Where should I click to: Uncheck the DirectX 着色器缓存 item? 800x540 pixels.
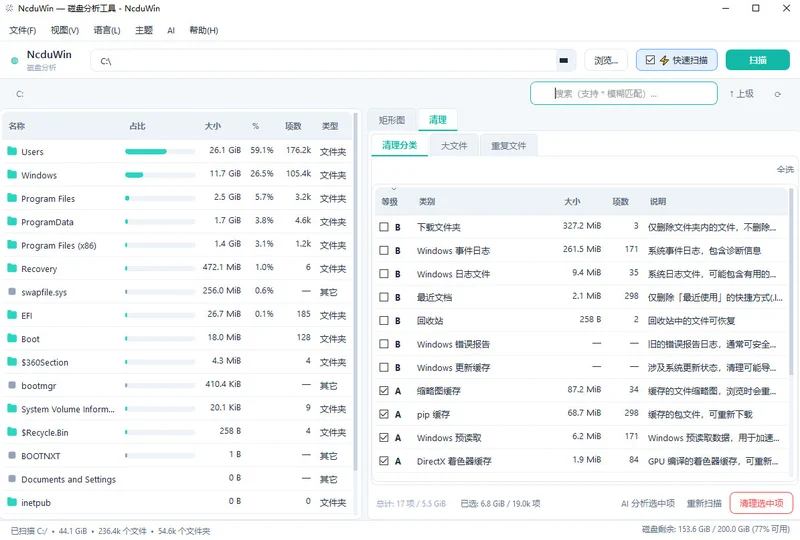384,461
